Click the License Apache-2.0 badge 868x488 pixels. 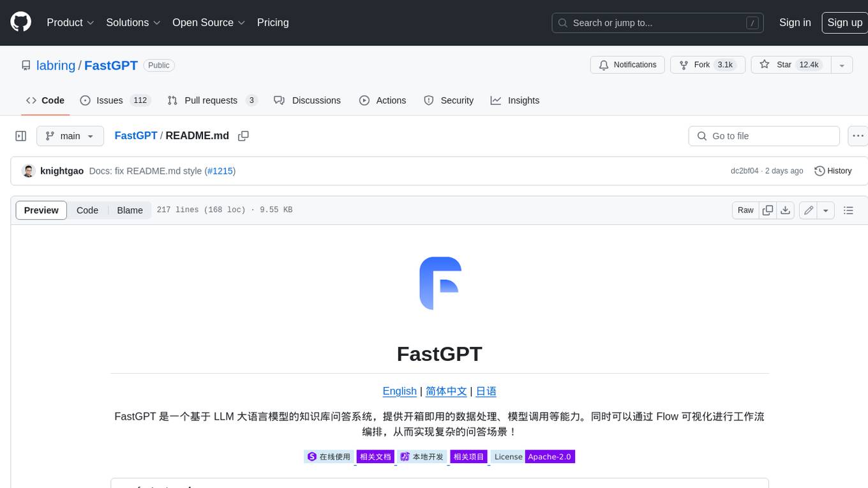coord(533,457)
